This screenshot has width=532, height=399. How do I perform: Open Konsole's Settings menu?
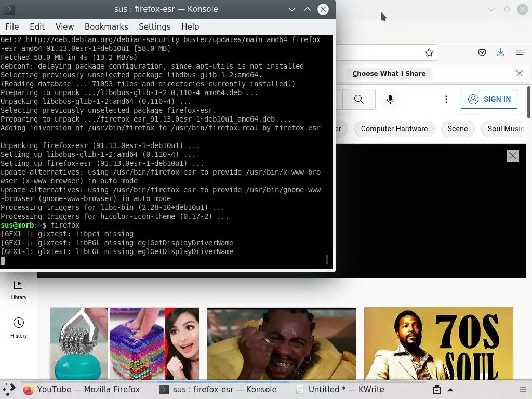pyautogui.click(x=154, y=27)
